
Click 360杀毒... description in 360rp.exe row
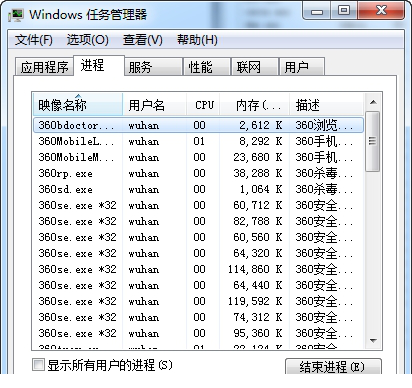324,173
